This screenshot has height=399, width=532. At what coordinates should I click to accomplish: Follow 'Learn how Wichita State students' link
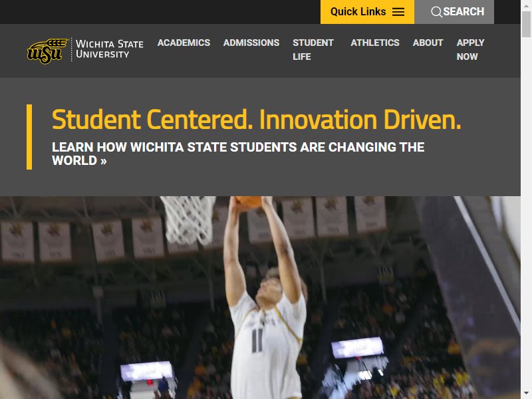click(238, 154)
